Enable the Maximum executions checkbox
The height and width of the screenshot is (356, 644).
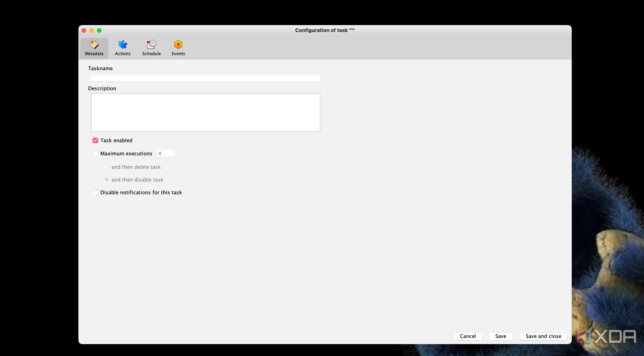pyautogui.click(x=95, y=153)
